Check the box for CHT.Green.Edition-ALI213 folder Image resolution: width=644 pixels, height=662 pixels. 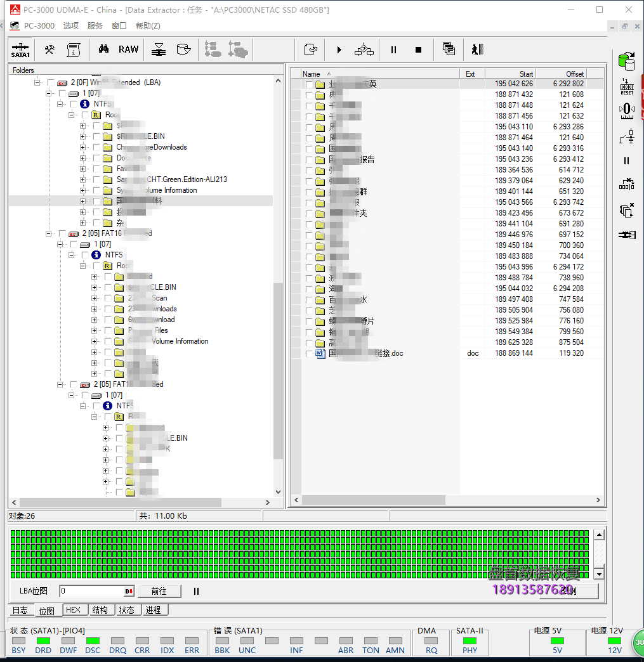point(97,179)
